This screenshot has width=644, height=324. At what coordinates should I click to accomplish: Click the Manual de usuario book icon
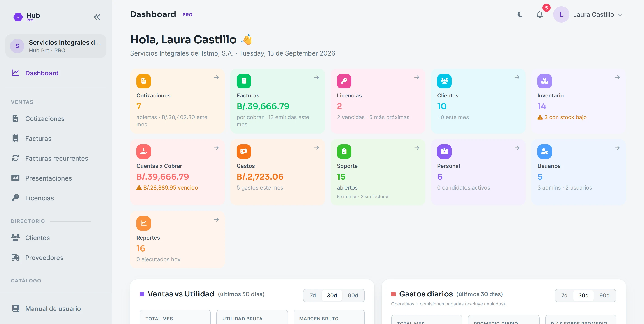pyautogui.click(x=15, y=308)
